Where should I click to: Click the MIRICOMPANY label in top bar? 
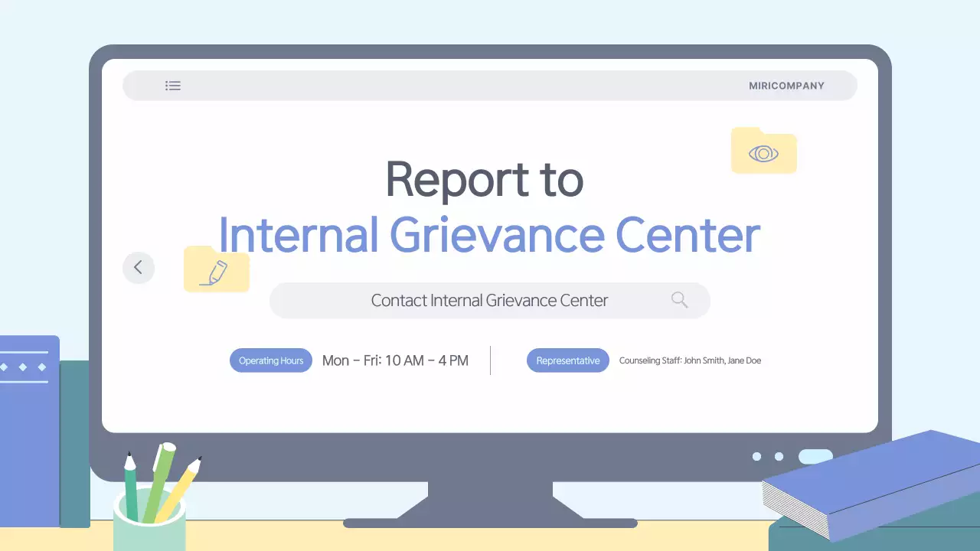786,86
